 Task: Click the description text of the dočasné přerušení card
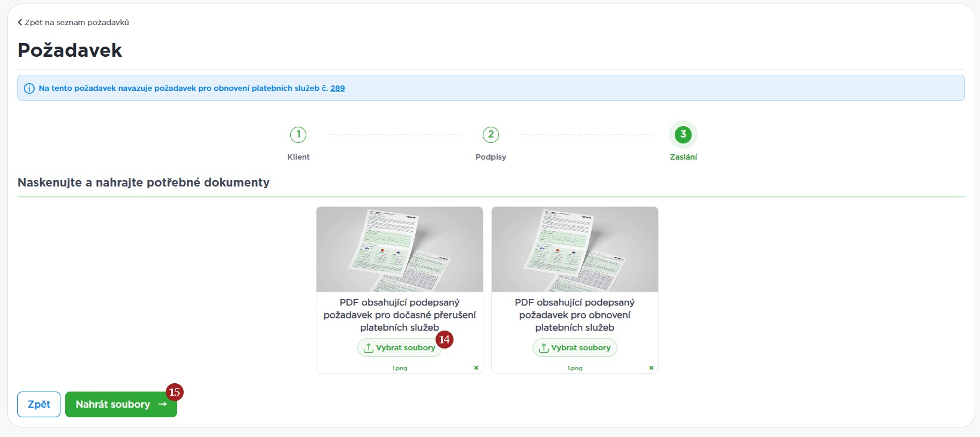tap(400, 315)
